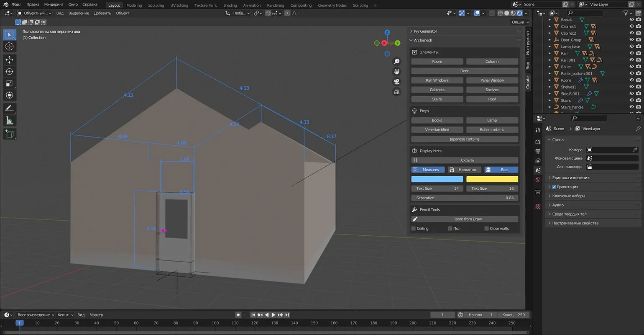
Task: Disable the Гравитация checkbox
Action: 554,187
